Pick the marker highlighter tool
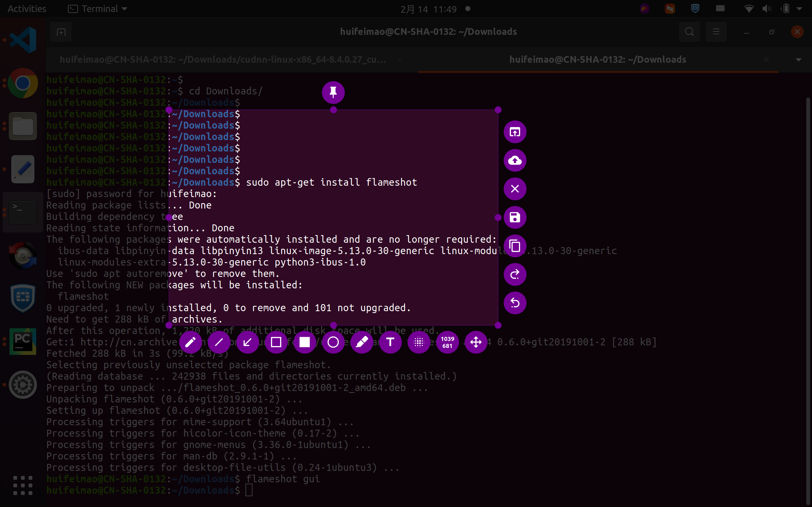This screenshot has width=812, height=507. (x=362, y=342)
